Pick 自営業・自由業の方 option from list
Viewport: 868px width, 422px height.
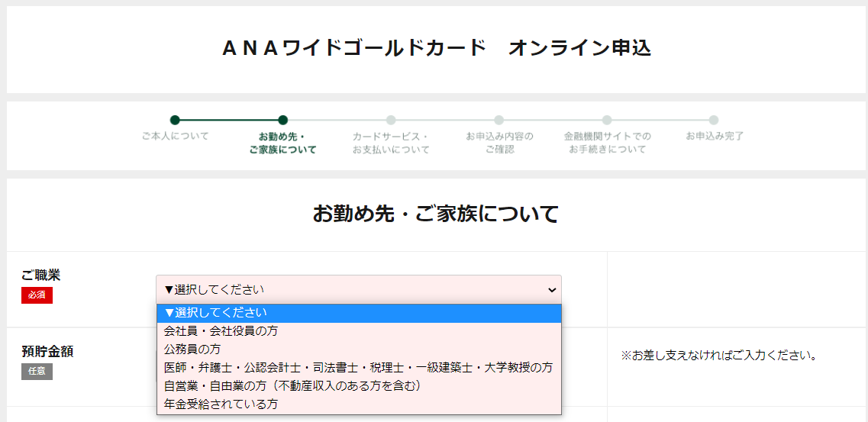292,385
